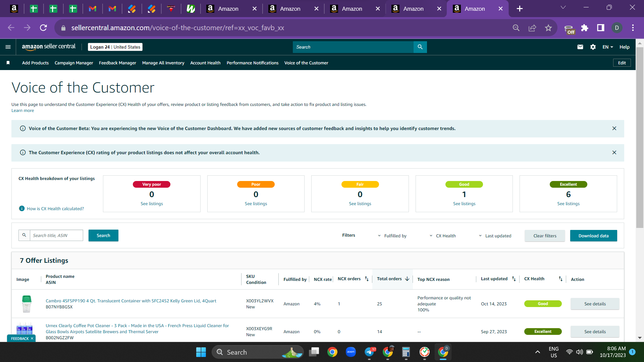Click Download data
644x362 pixels.
click(x=593, y=236)
